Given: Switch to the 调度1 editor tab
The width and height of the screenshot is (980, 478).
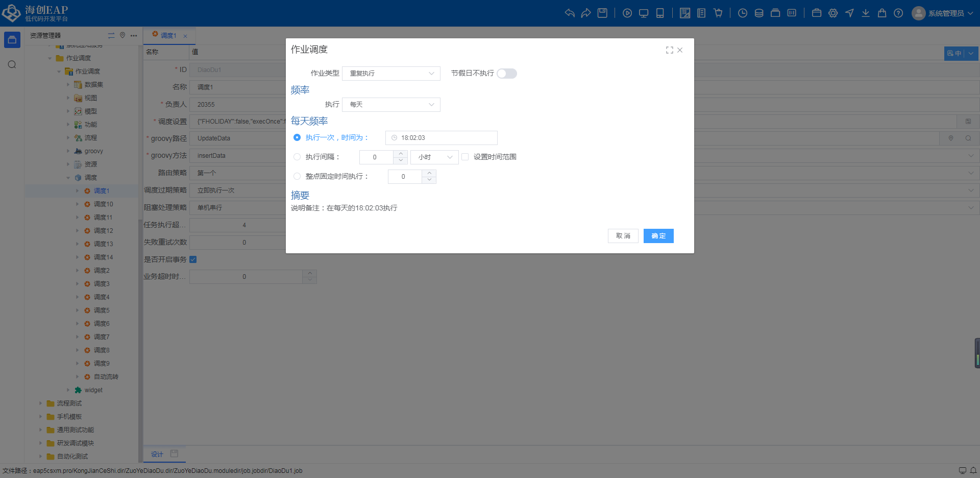Looking at the screenshot, I should coord(168,36).
